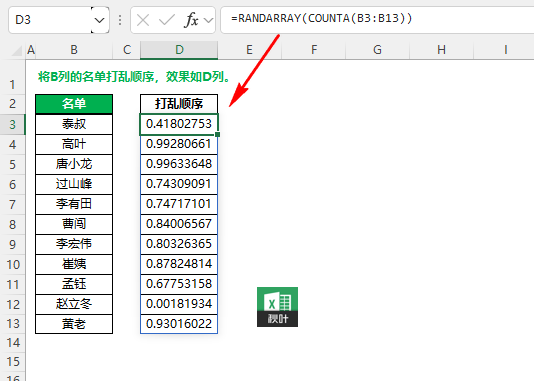The height and width of the screenshot is (381, 534).
Task: Select column F header
Action: [x=314, y=50]
